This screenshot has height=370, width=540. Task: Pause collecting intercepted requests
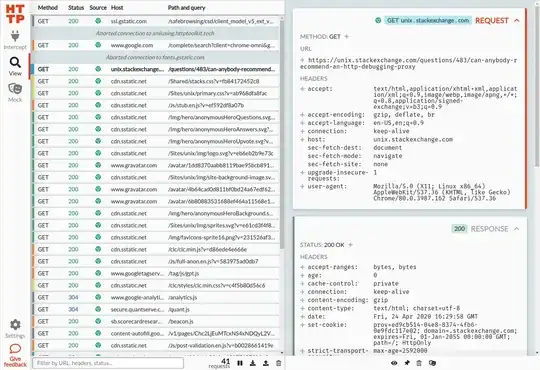[240, 363]
